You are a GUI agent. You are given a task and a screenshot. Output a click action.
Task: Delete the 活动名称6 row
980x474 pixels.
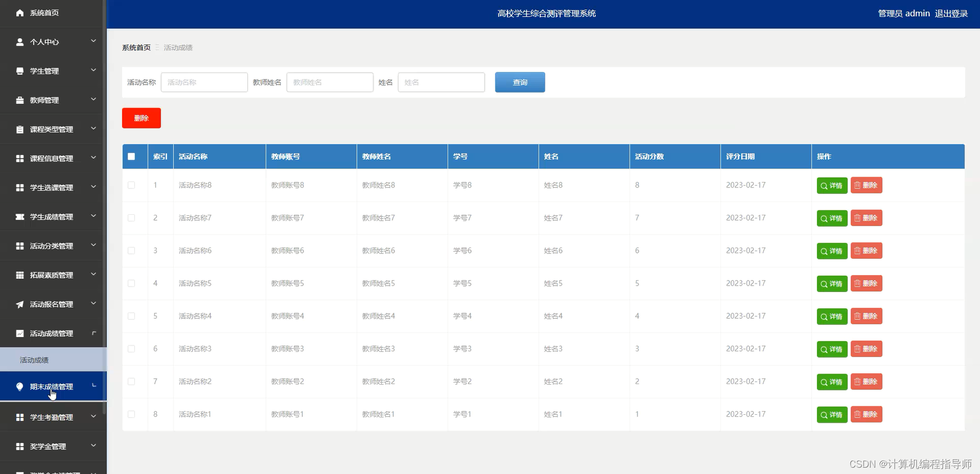pos(866,251)
